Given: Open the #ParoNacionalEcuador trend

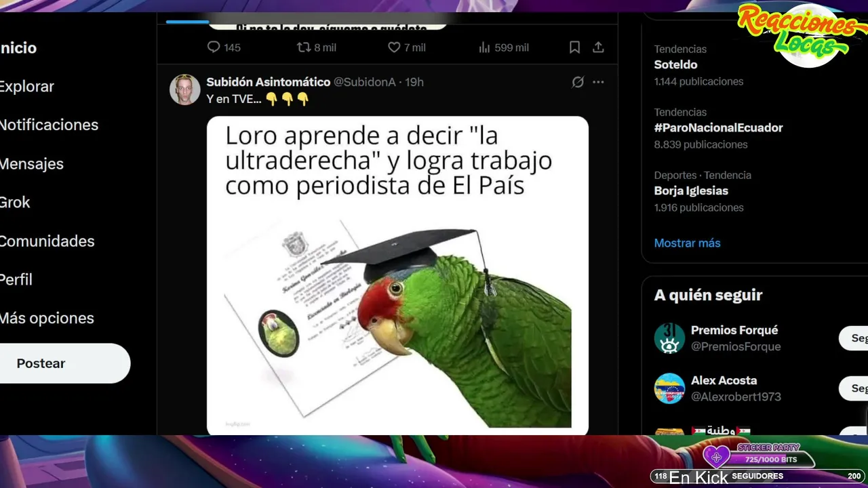Looking at the screenshot, I should [718, 128].
